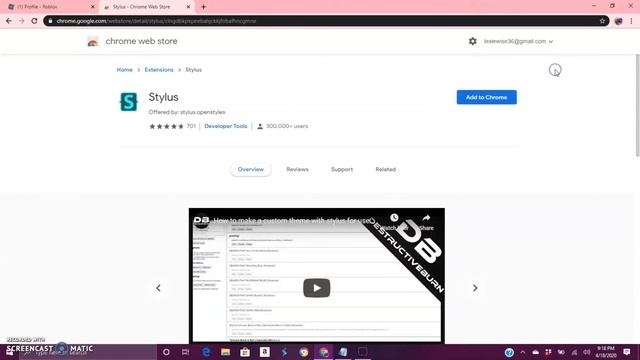Click the page vertical scrollbar

pyautogui.click(x=637, y=105)
